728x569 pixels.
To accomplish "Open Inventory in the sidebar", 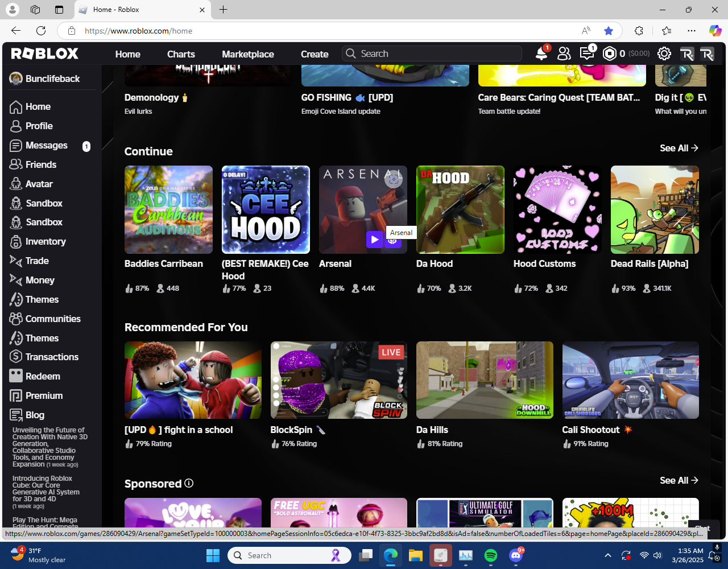I will [45, 241].
